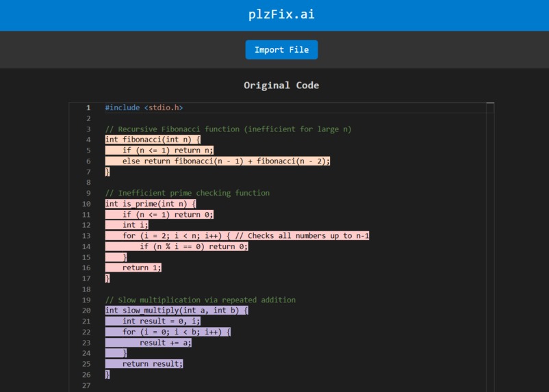
Task: Click line number 8 in the gutter
Action: coord(88,183)
